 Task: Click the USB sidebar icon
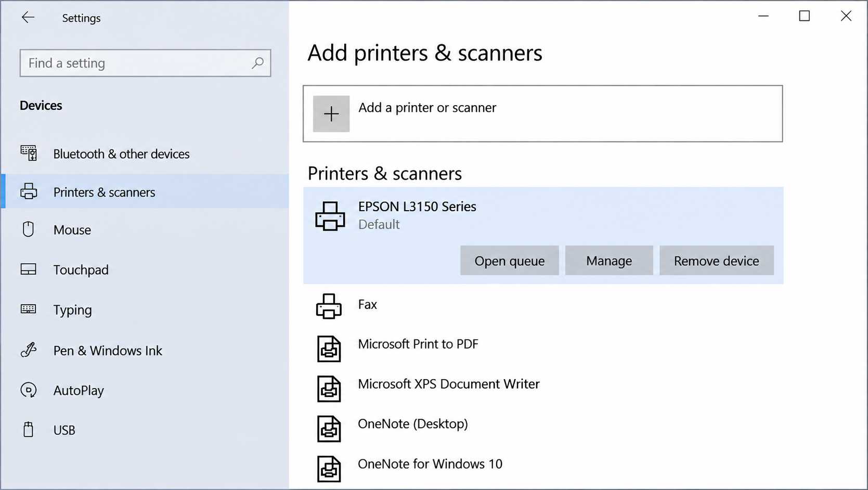tap(29, 430)
